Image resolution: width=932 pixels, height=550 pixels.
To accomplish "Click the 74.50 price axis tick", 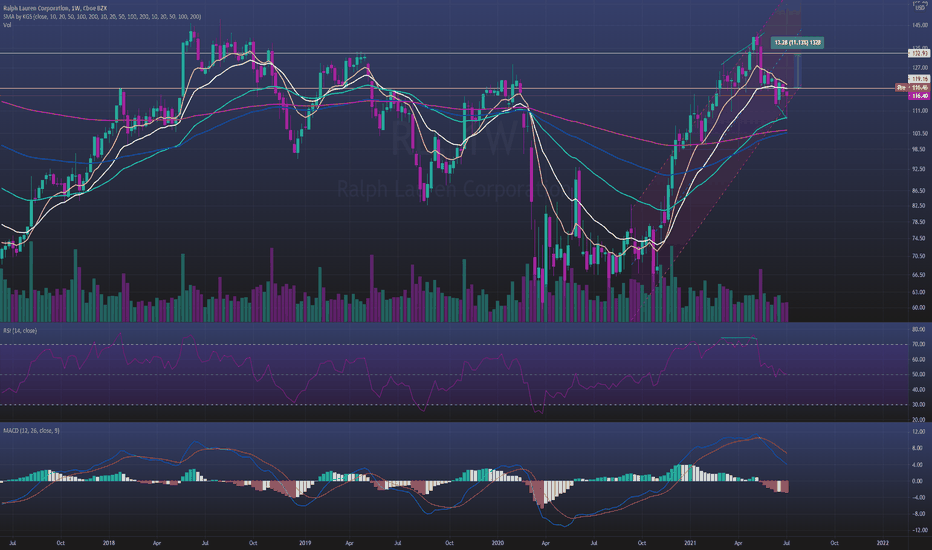I will tap(920, 238).
